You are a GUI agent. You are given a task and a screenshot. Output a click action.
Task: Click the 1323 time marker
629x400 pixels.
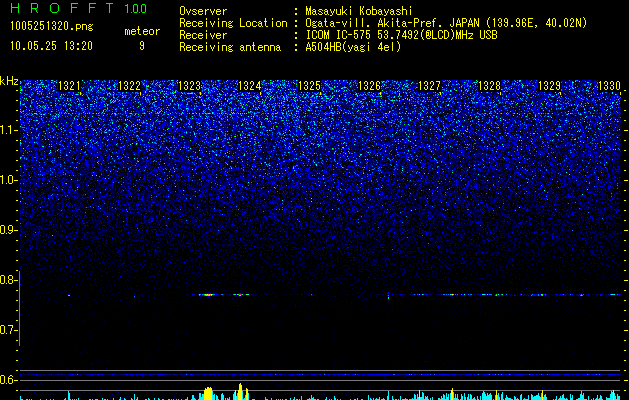[x=189, y=86]
